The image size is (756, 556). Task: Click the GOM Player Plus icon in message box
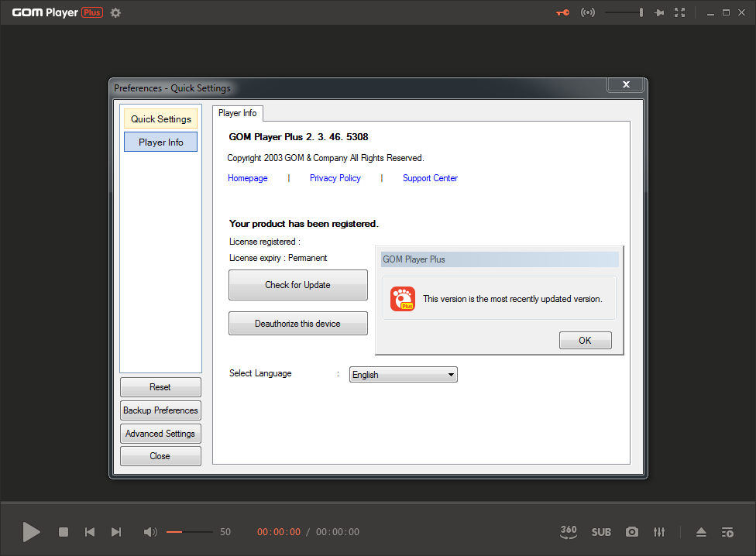click(x=403, y=299)
